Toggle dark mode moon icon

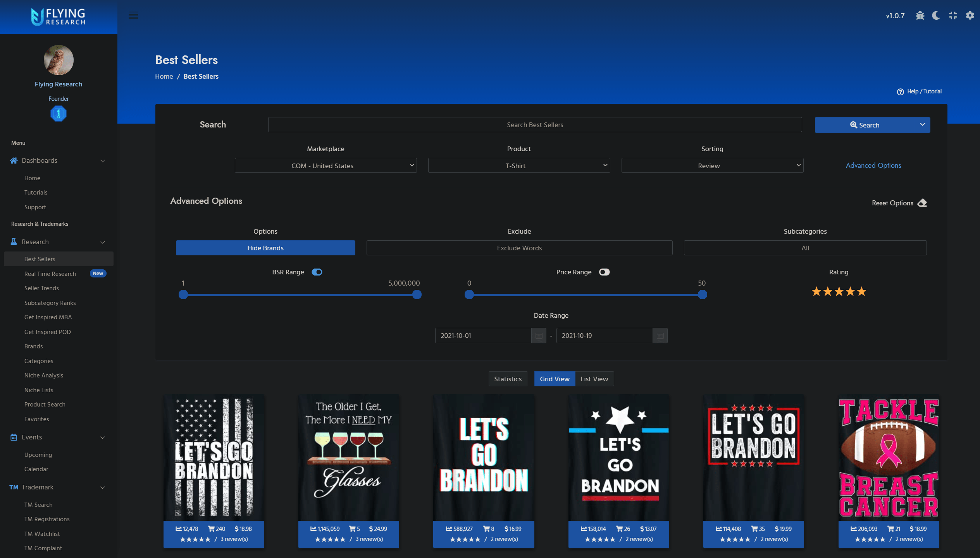pos(936,15)
